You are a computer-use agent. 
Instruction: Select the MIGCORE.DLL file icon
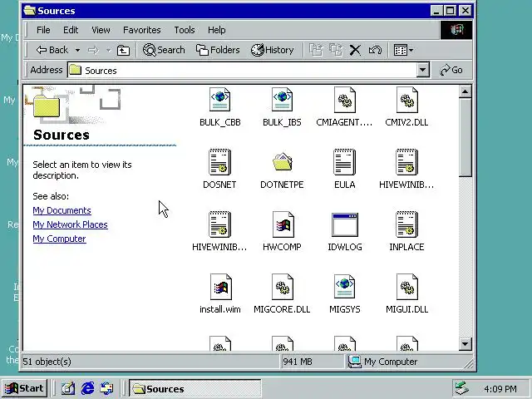(283, 287)
